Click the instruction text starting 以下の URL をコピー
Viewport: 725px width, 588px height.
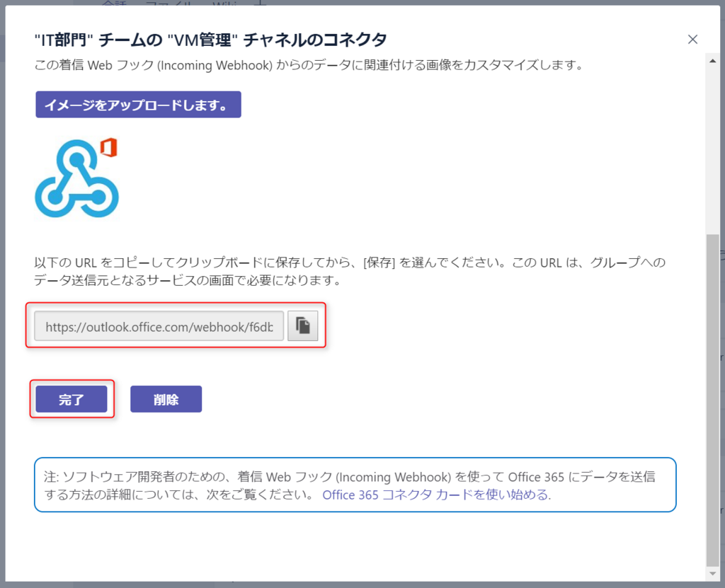click(350, 271)
